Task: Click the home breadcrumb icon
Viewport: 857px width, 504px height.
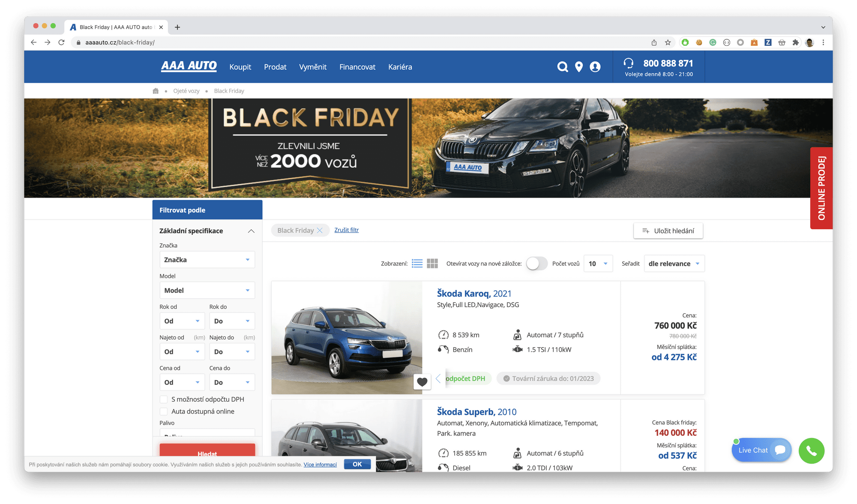Action: 156,90
